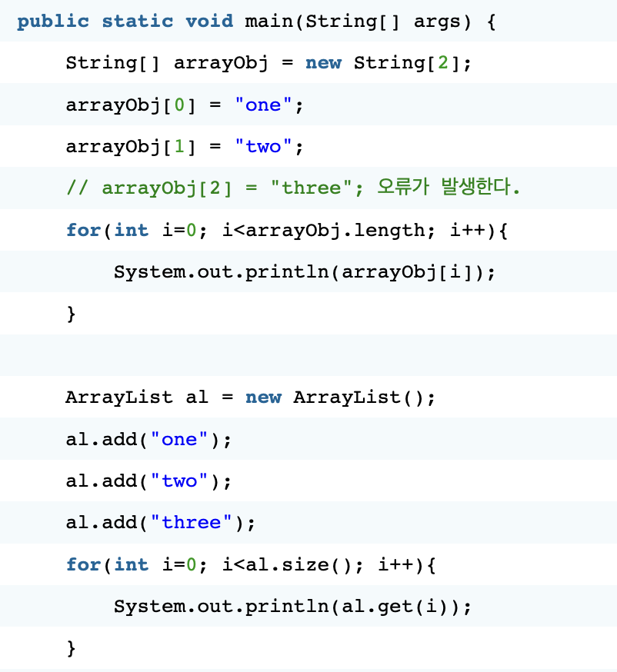Click the arrayObj[0] = "one" line

point(185,105)
